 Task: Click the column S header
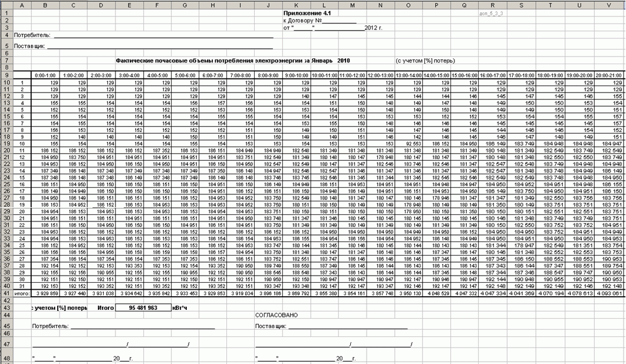pyautogui.click(x=522, y=5)
